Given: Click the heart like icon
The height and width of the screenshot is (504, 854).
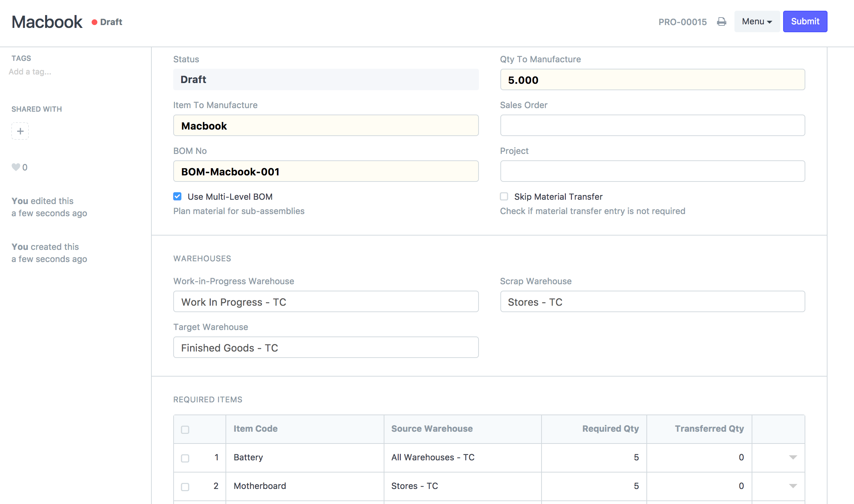Looking at the screenshot, I should [16, 167].
